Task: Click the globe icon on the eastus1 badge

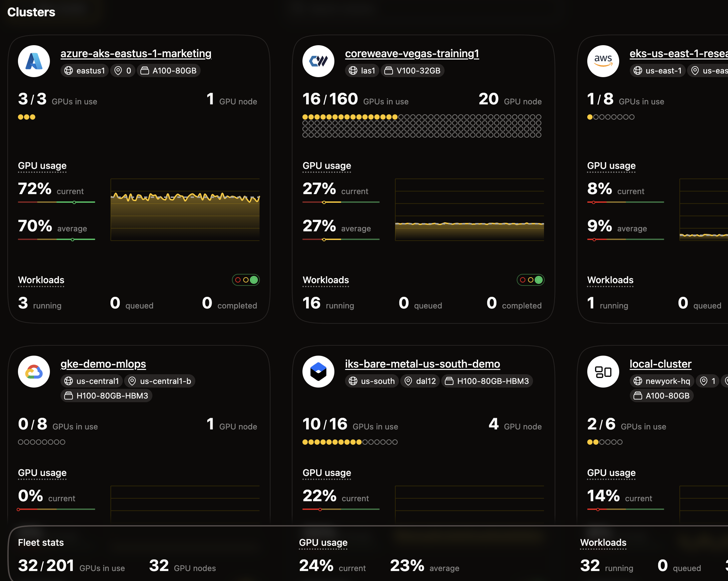Action: click(x=69, y=70)
